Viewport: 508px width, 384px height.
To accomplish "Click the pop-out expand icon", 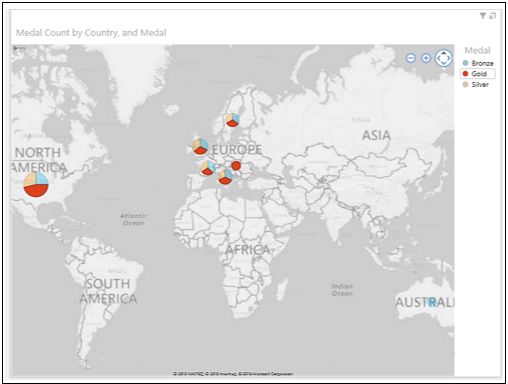I will (x=493, y=16).
